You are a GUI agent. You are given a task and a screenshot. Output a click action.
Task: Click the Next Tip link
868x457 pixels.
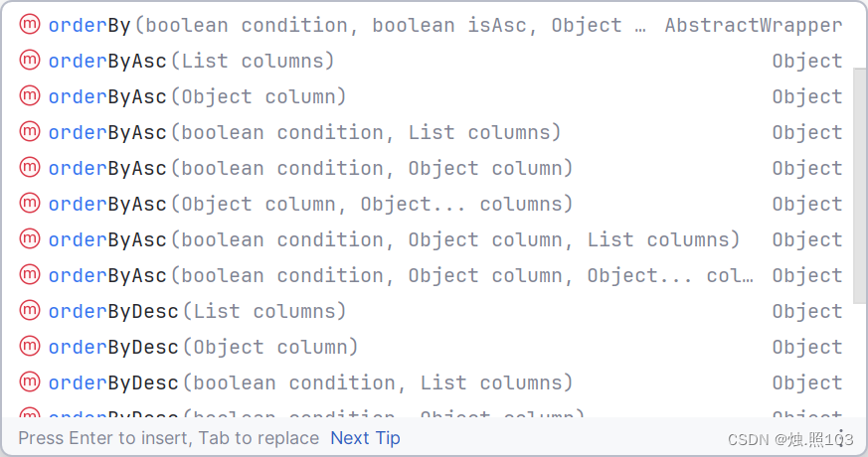[x=365, y=438]
